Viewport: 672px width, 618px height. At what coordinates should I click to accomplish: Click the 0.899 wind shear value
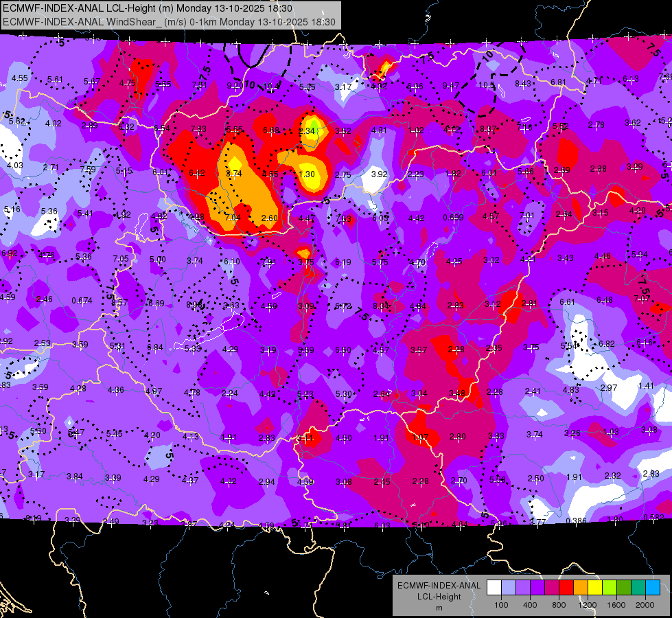pos(454,218)
